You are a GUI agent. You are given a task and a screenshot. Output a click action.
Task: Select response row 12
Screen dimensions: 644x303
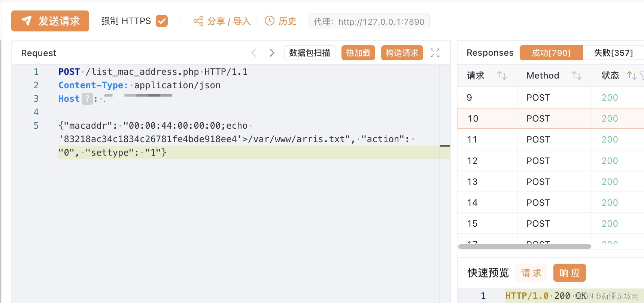[551, 161]
